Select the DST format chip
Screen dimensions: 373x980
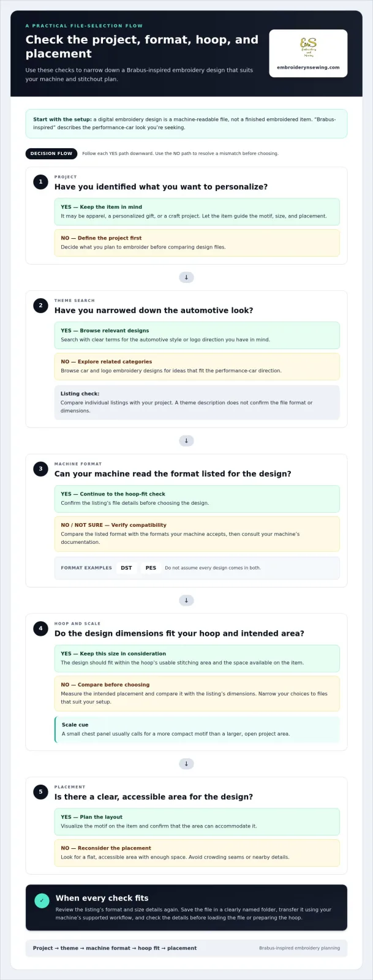pyautogui.click(x=126, y=568)
